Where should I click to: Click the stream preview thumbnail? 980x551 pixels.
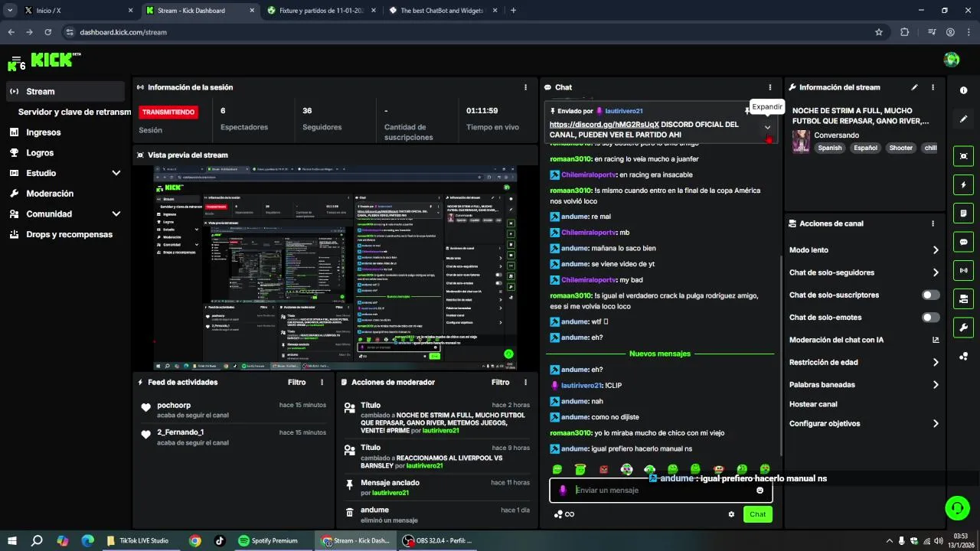[x=335, y=268]
